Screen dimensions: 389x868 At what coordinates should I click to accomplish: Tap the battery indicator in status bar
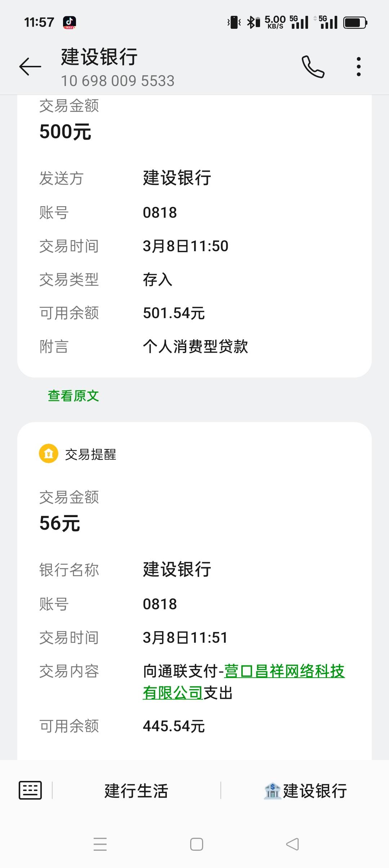pos(355,23)
